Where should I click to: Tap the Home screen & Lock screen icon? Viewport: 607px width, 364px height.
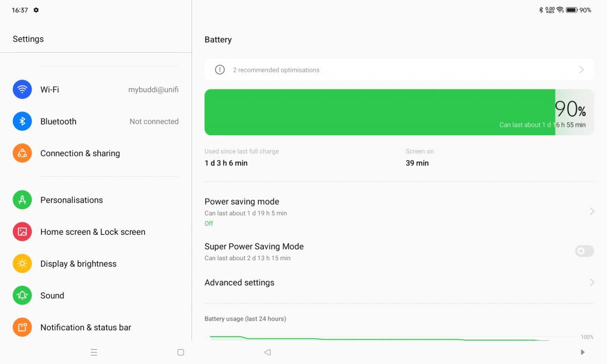22,232
